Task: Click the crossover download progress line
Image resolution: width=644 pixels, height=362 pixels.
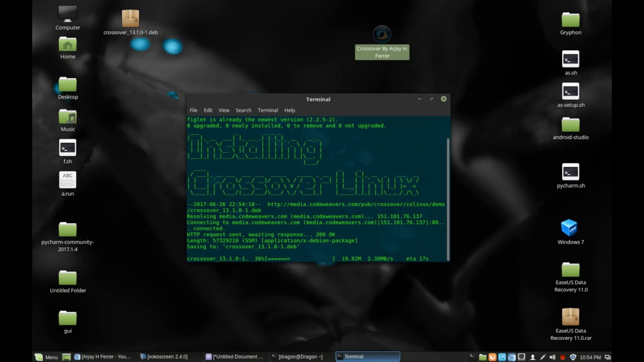Action: [308, 258]
